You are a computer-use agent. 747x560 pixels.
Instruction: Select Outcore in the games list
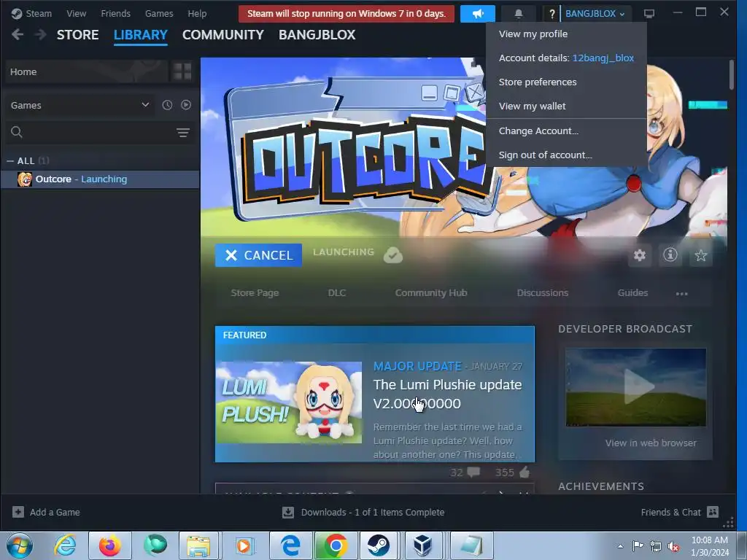(100, 179)
